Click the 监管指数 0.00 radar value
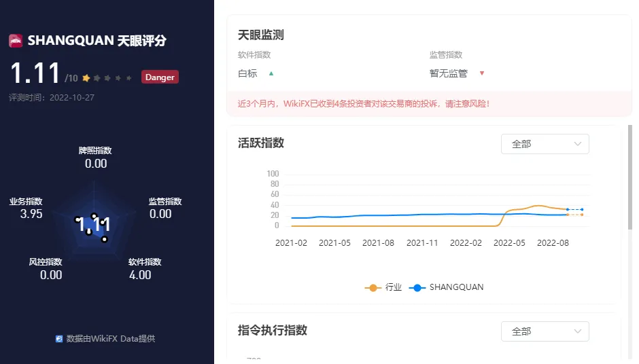Viewport: 639px width, 364px height. [x=160, y=214]
